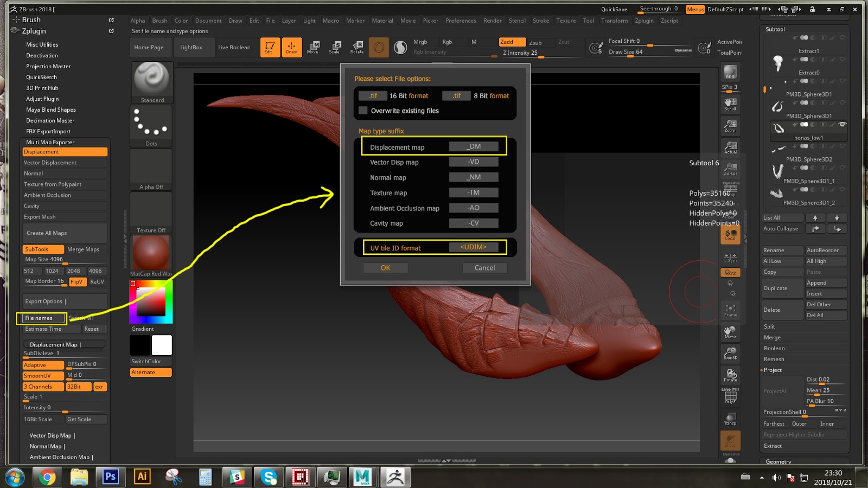Click the BPR render icon

click(x=730, y=72)
